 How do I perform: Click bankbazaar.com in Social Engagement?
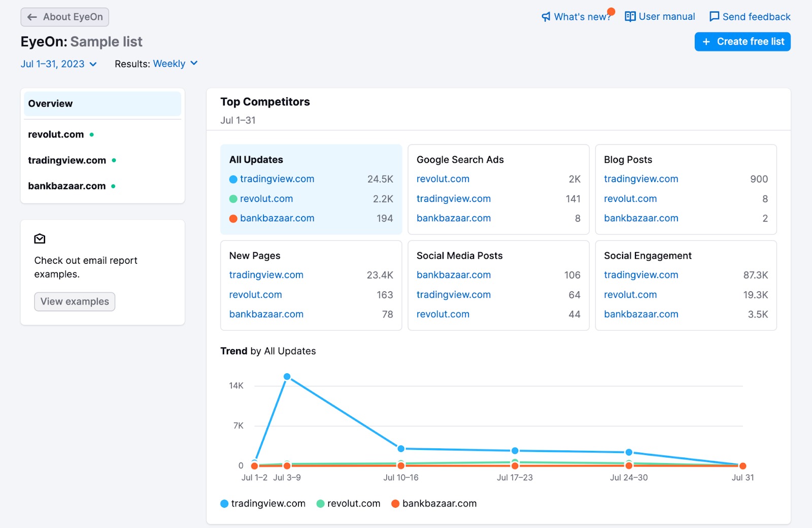pyautogui.click(x=641, y=314)
